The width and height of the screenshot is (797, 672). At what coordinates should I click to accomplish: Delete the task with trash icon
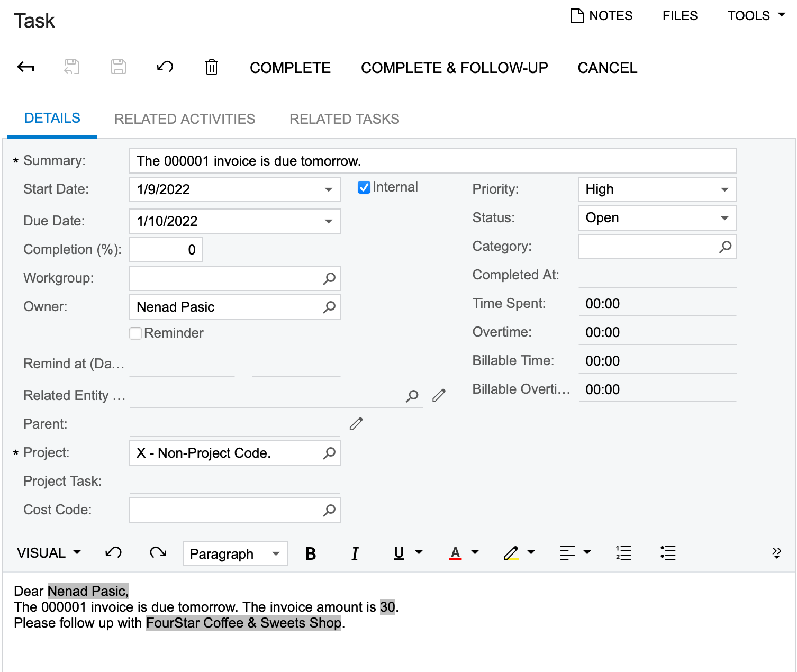pyautogui.click(x=211, y=67)
